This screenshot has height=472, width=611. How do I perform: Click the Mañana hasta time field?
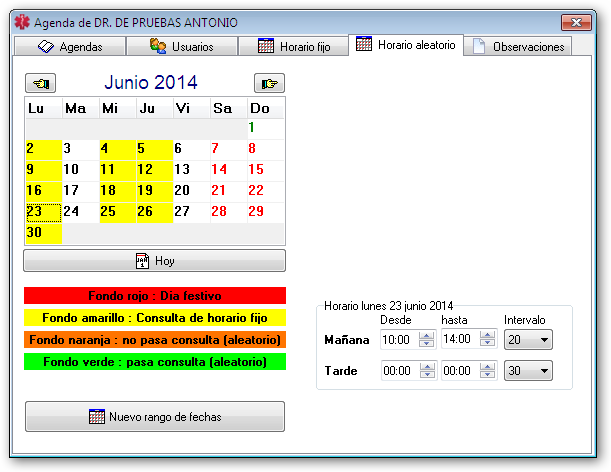459,341
